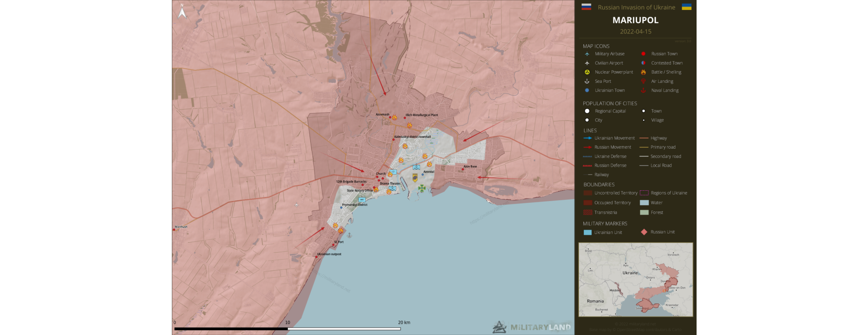Click the Water color swatch in legend

tap(644, 202)
